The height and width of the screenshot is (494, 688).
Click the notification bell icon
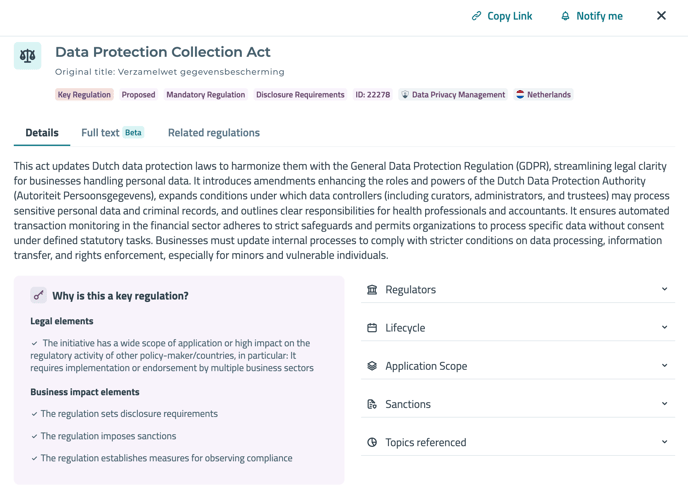coord(565,16)
